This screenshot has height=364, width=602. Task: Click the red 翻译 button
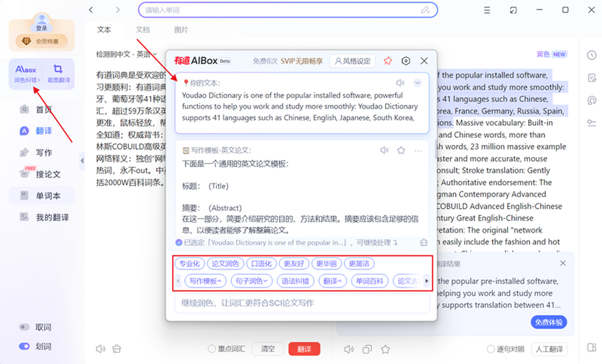304,349
